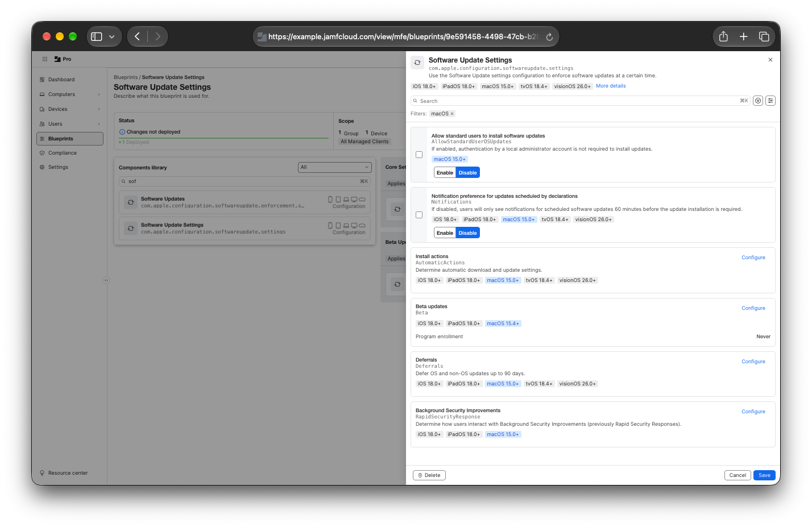Viewport: 812px width, 527px height.
Task: Disable Allow standard users to install updates
Action: [468, 173]
